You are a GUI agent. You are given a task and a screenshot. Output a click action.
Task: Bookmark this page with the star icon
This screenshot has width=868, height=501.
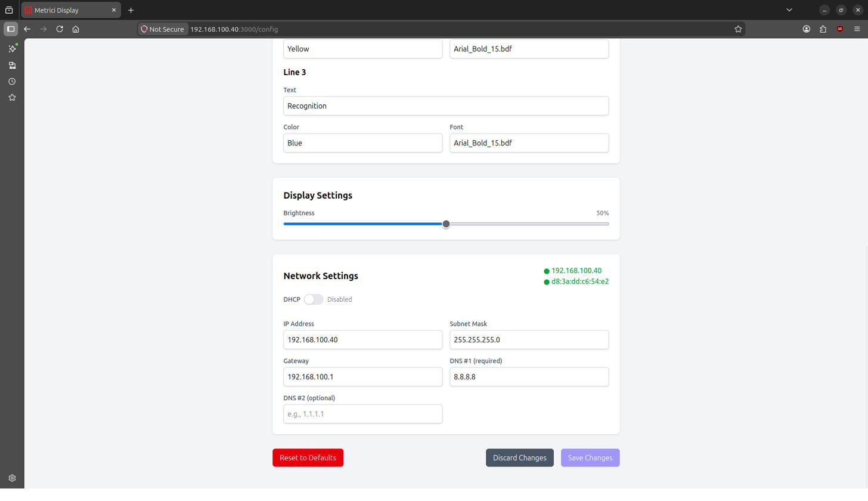click(738, 29)
